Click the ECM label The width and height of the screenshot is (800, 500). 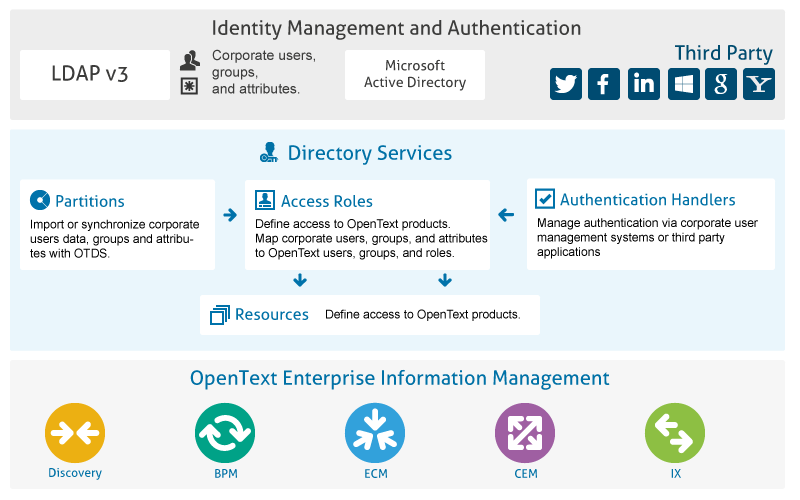[x=376, y=473]
